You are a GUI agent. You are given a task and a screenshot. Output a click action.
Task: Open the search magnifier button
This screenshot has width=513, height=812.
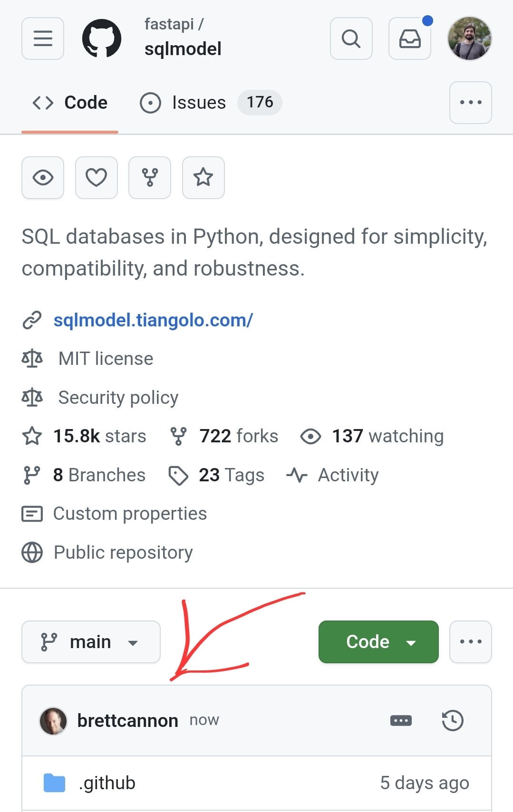point(351,38)
